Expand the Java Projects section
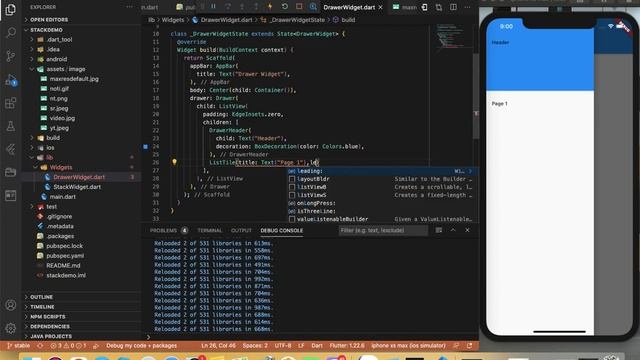The image size is (640, 360). pyautogui.click(x=51, y=336)
